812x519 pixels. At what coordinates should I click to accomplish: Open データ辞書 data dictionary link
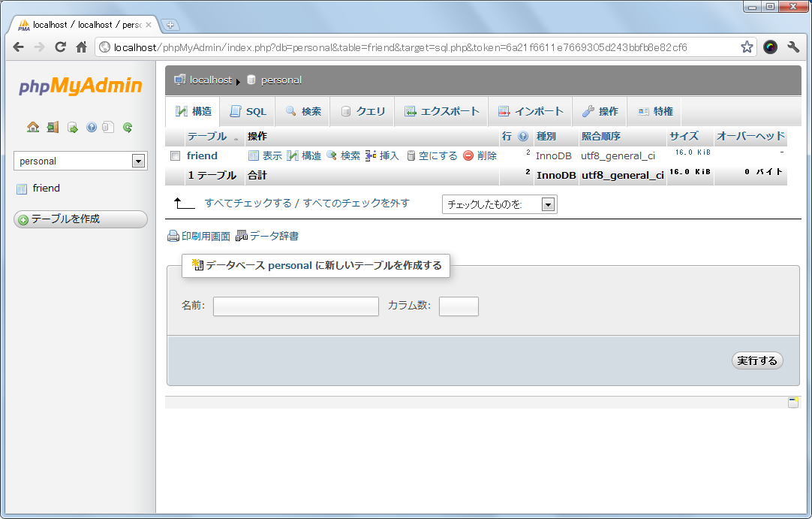(267, 237)
